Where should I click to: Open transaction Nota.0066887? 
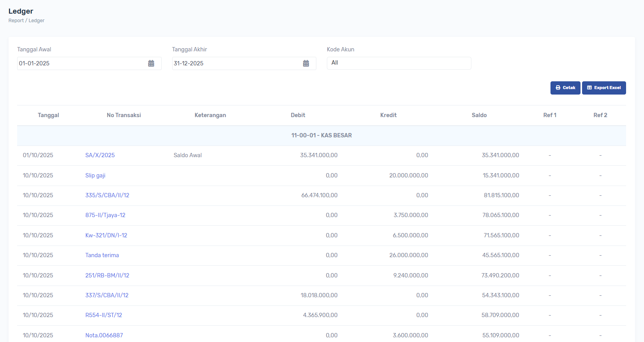(x=104, y=335)
